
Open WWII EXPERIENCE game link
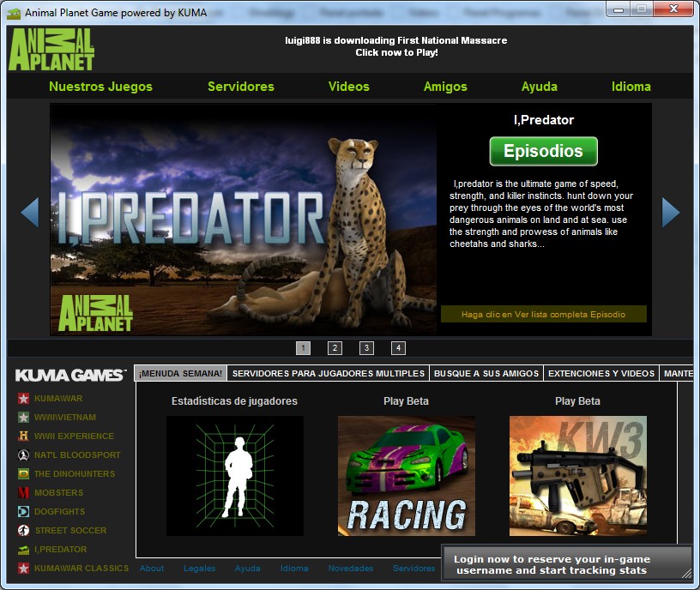point(74,436)
